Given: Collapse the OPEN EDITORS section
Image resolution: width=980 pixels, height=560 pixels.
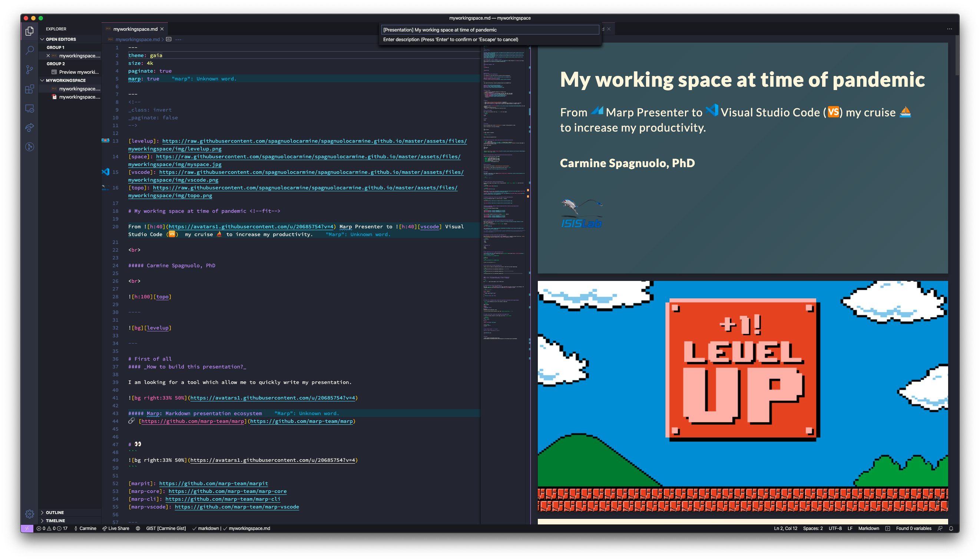Looking at the screenshot, I should 60,39.
